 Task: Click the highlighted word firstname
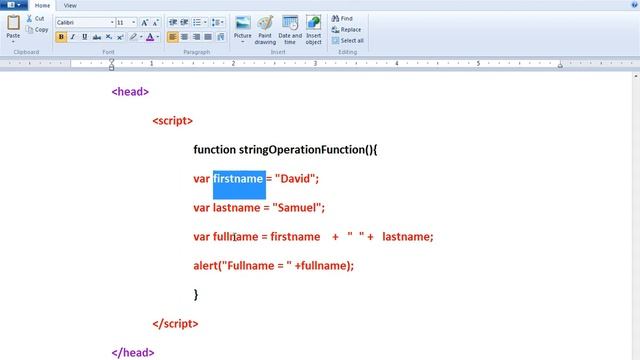[238, 179]
